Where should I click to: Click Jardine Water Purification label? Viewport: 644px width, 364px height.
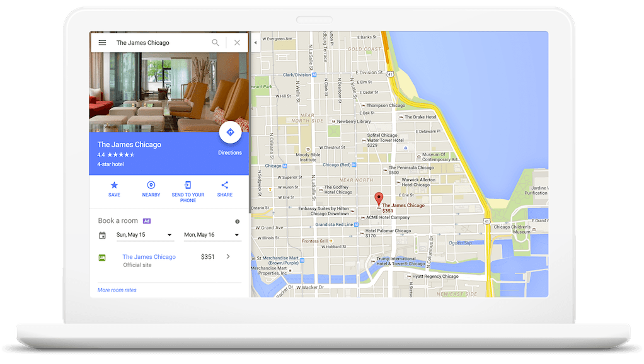pyautogui.click(x=536, y=190)
